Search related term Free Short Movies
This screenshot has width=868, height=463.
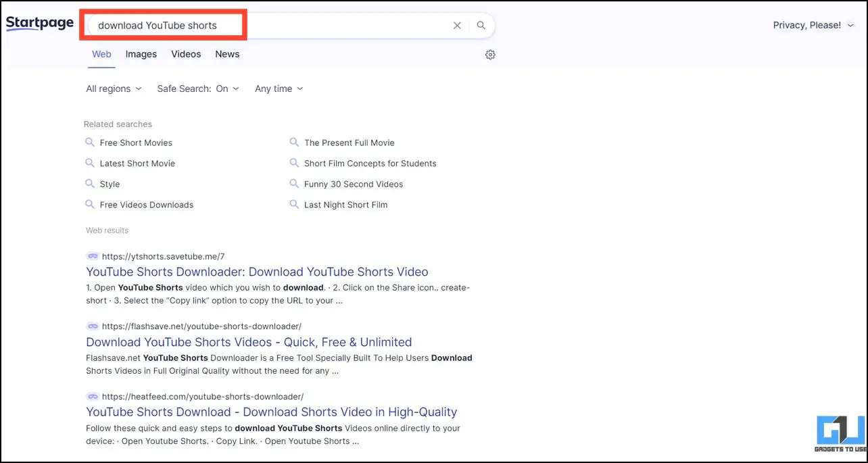click(136, 143)
